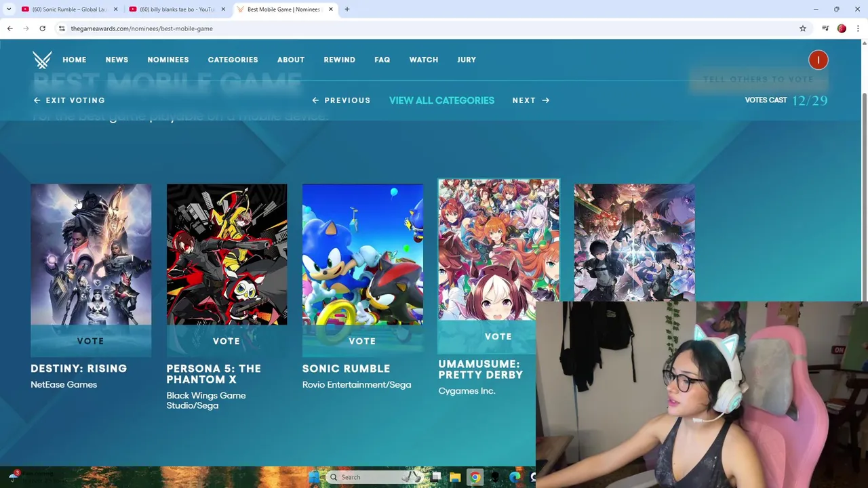Open CATEGORIES in the nav bar
This screenshot has width=868, height=488.
click(233, 60)
